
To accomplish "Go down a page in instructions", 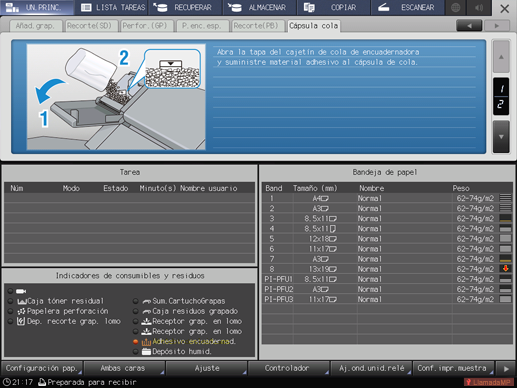I will (501, 137).
